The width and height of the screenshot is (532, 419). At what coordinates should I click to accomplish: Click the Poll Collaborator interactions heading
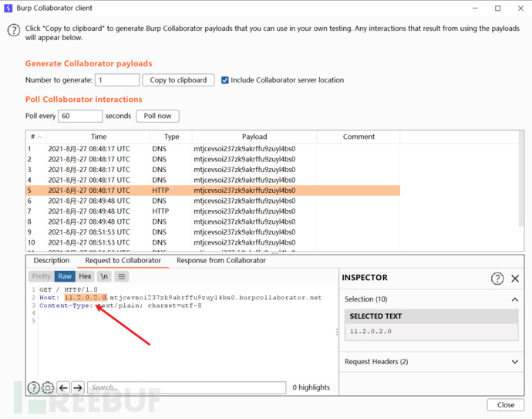pyautogui.click(x=84, y=99)
